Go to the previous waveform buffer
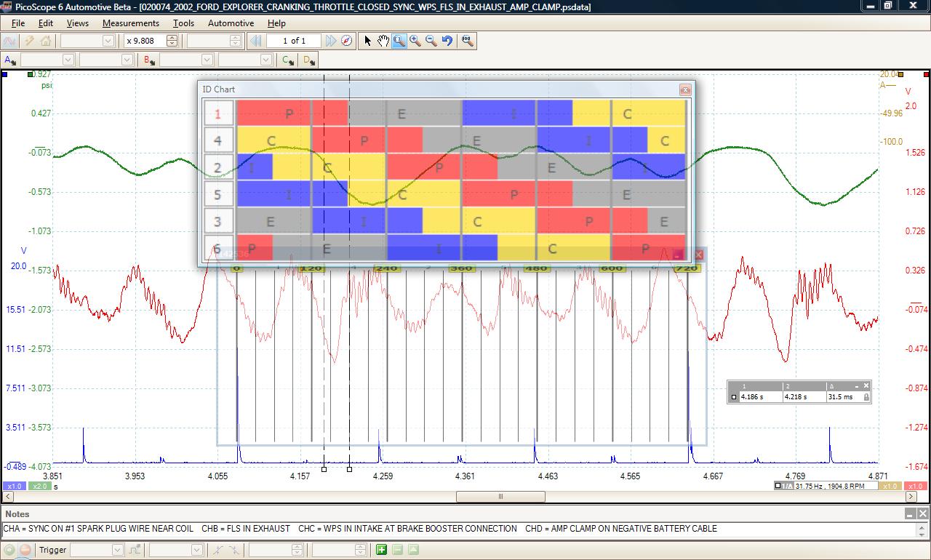931x560 pixels. click(255, 41)
